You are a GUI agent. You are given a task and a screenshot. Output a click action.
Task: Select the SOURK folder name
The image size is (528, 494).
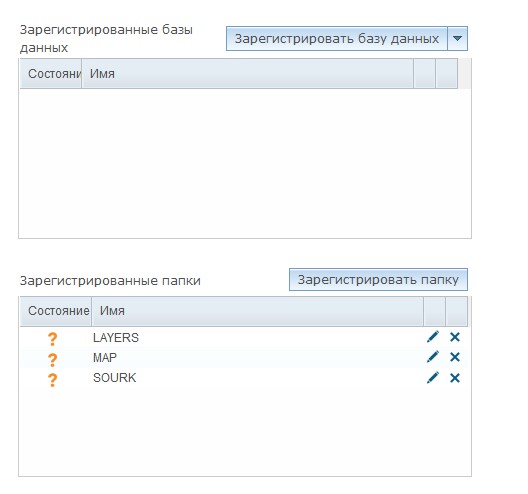click(114, 378)
